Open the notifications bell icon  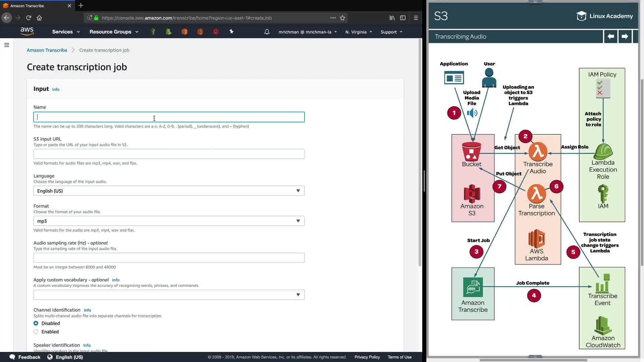point(267,32)
